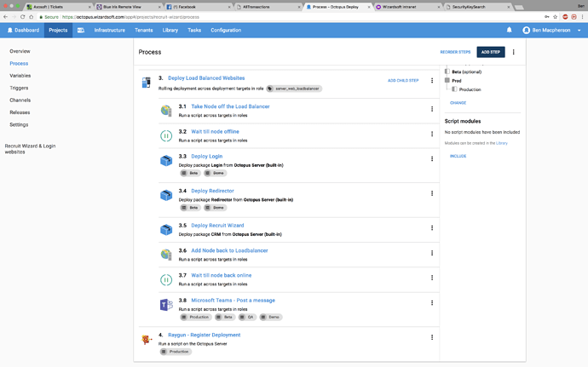Click the rolling deployment icon of step 3

pyautogui.click(x=147, y=83)
